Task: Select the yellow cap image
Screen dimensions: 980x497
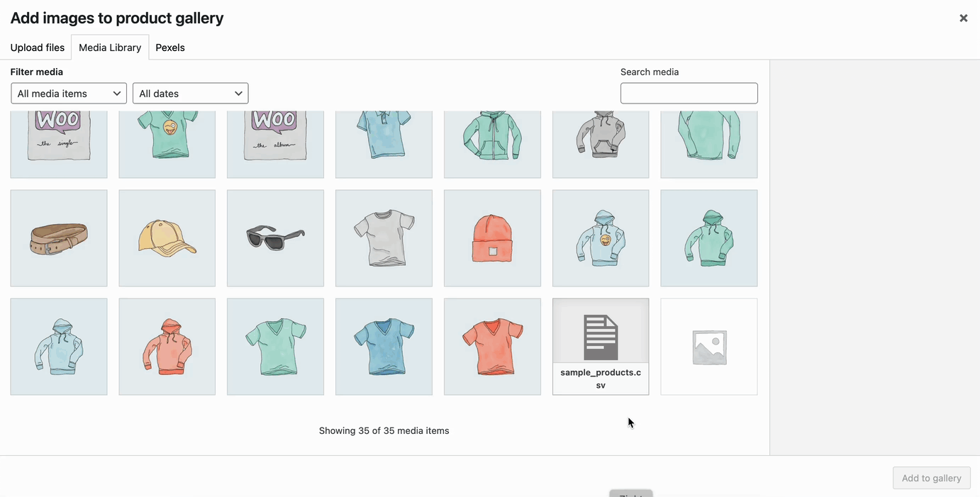Action: (x=167, y=238)
